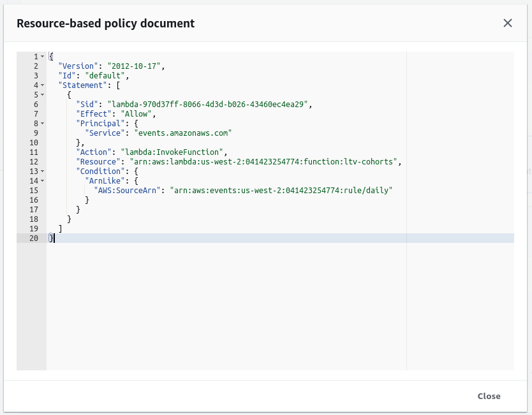This screenshot has width=532, height=415.
Task: Collapse the Principal block on line 8
Action: coord(41,123)
